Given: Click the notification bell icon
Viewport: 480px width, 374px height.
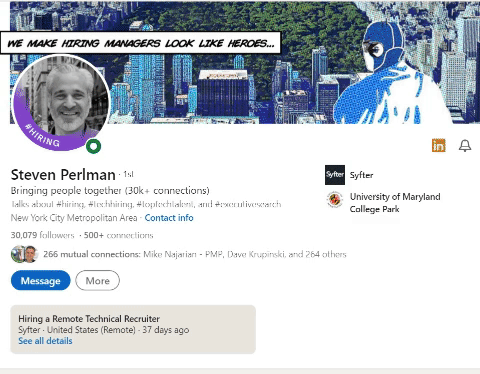Looking at the screenshot, I should [x=465, y=146].
